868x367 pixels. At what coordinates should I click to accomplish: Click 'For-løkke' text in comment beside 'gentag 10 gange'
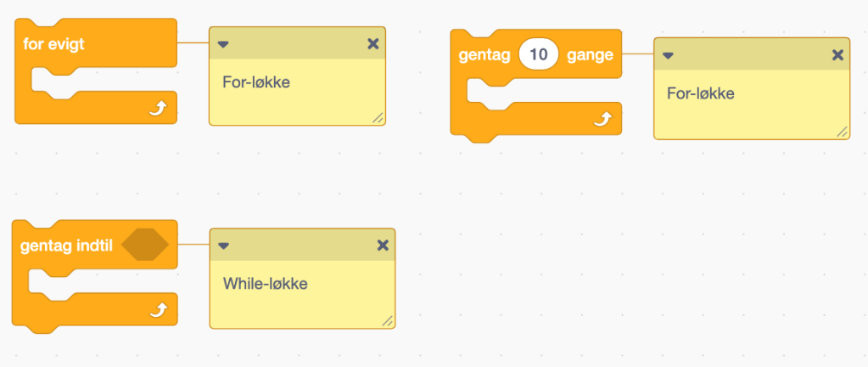pyautogui.click(x=701, y=93)
